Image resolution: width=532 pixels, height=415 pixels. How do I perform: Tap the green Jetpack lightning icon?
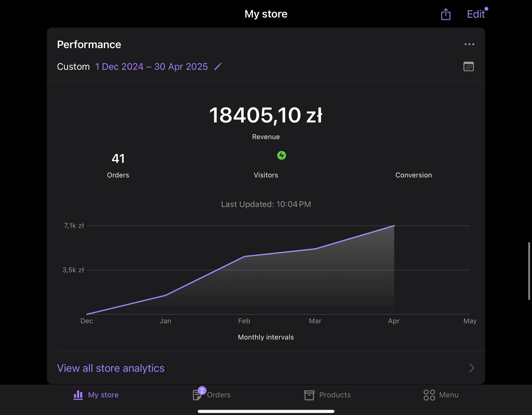281,155
